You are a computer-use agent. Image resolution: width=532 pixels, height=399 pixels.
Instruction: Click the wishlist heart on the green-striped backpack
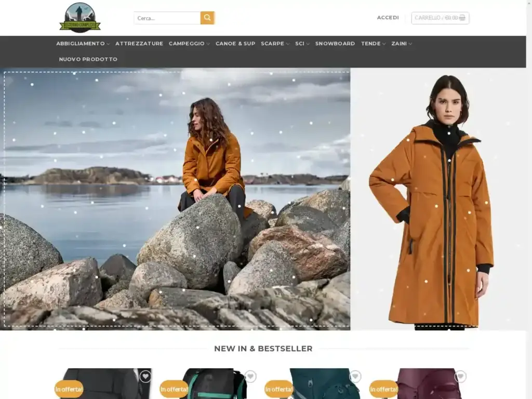(x=250, y=377)
